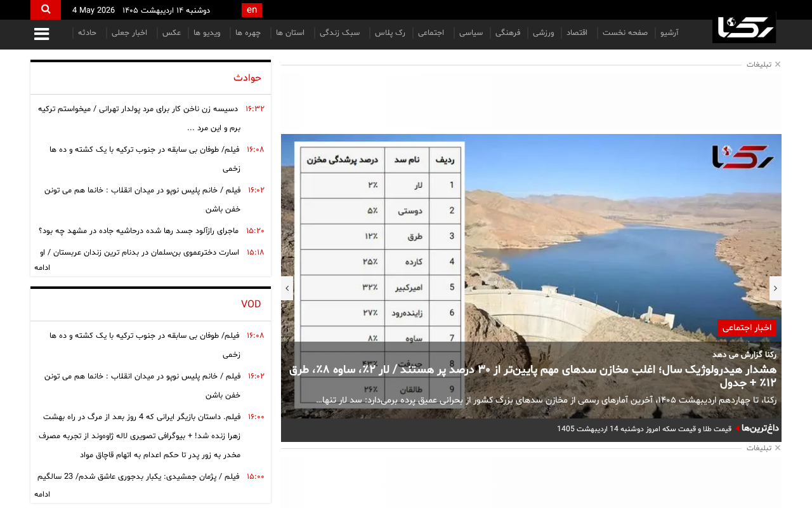Screen dimensions: 812x508
Task: Select the حادثه navigation item
Action: tap(87, 32)
